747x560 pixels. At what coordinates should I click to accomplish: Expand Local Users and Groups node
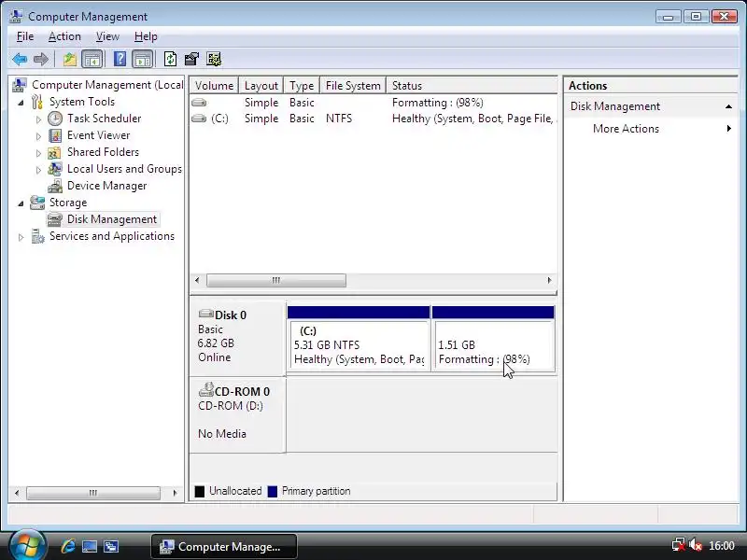pos(38,170)
